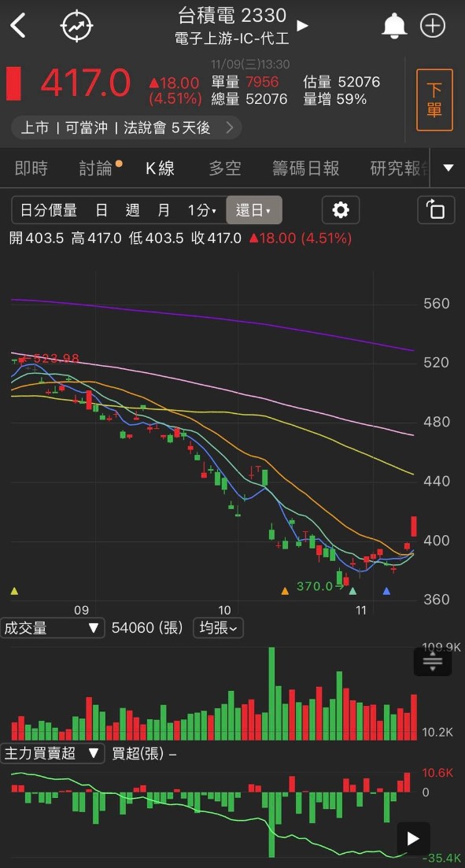Tap the tallest green volume bar
This screenshot has width=465, height=868.
pyautogui.click(x=271, y=693)
